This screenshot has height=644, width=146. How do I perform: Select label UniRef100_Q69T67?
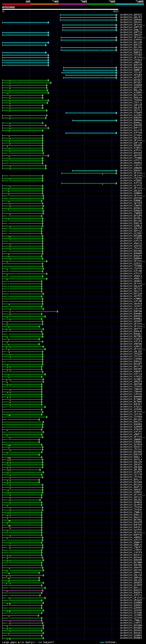[131, 87]
